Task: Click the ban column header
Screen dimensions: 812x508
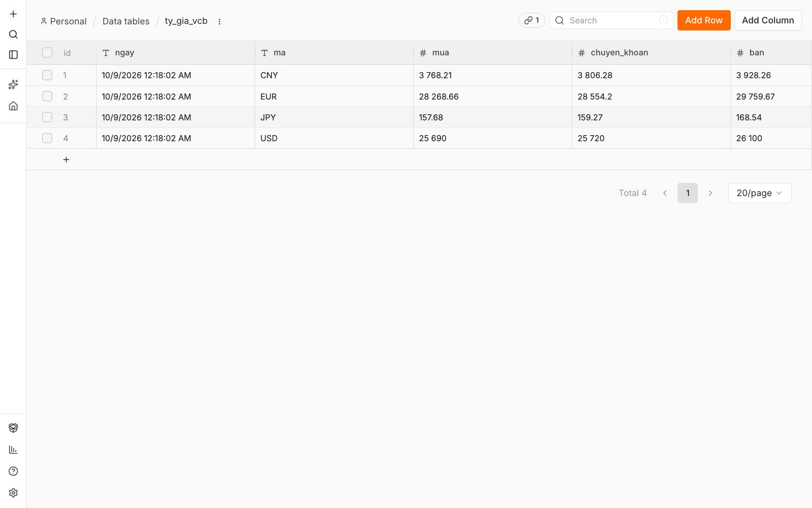Action: pyautogui.click(x=771, y=53)
